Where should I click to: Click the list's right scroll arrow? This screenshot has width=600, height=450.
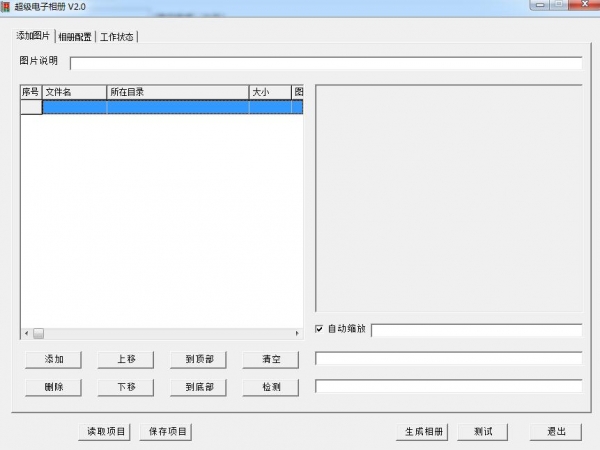(x=297, y=333)
